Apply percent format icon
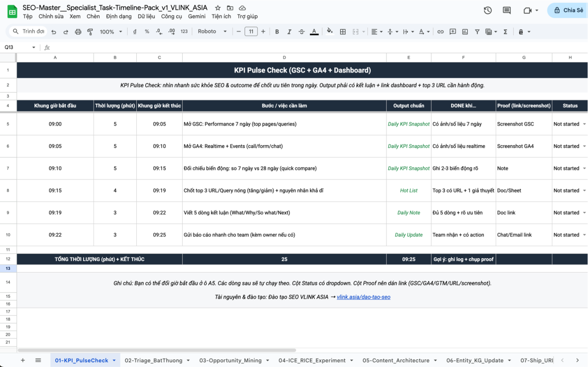This screenshot has width=588, height=367. click(147, 32)
